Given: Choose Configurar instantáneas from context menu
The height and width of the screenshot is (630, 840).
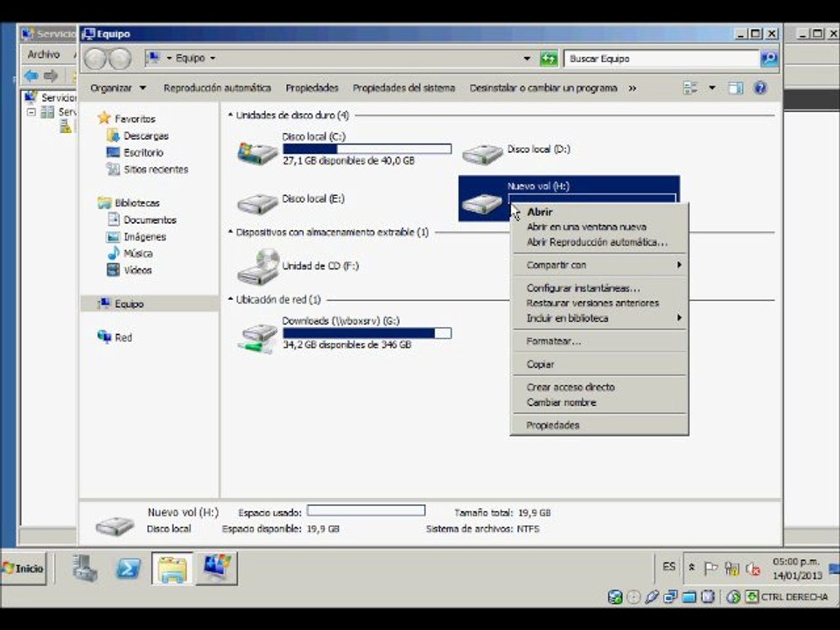Looking at the screenshot, I should tap(598, 288).
